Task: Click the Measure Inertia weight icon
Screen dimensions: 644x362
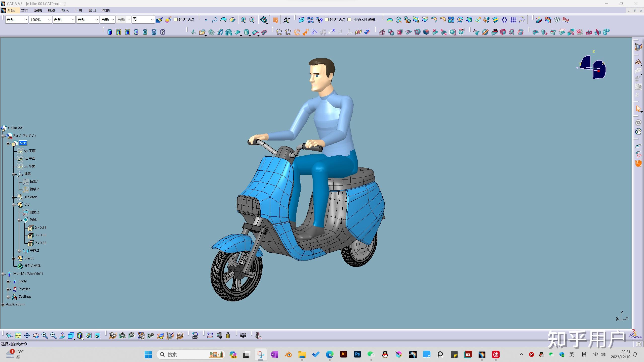Action: click(x=228, y=335)
